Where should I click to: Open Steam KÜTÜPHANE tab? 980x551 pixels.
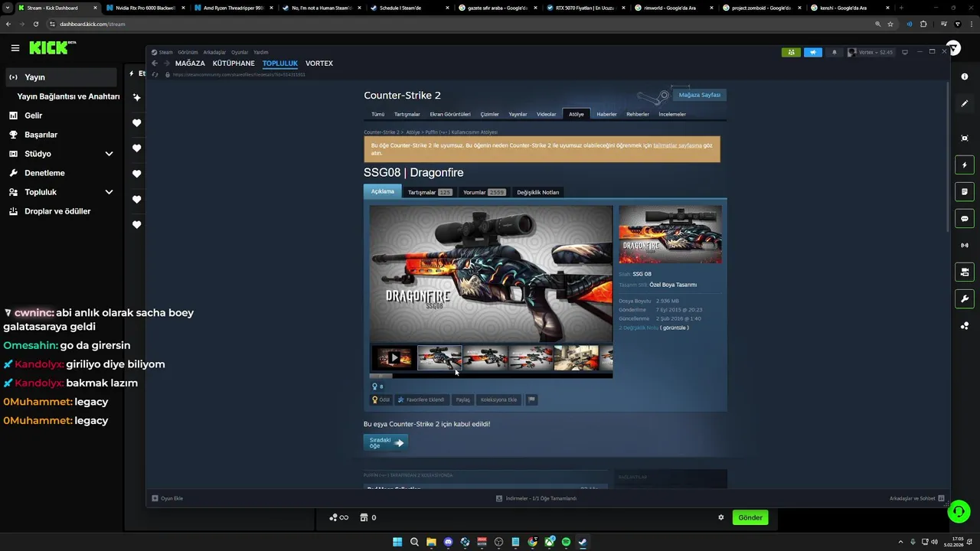click(234, 64)
